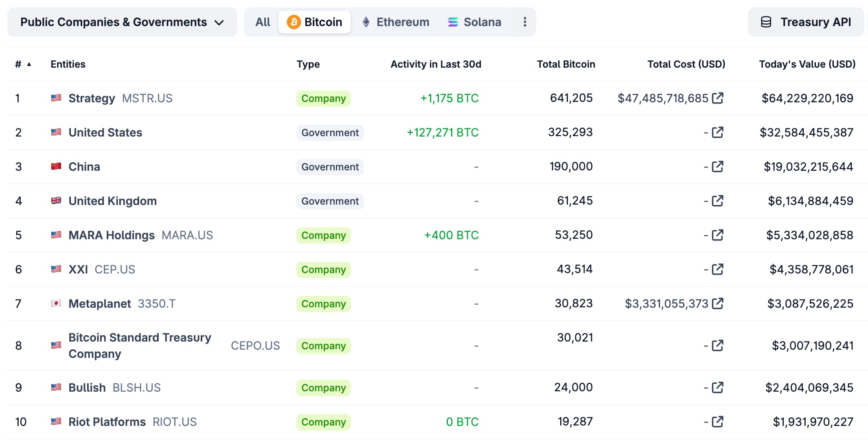The width and height of the screenshot is (868, 441).
Task: Switch to the Ethereum tab
Action: pos(396,22)
